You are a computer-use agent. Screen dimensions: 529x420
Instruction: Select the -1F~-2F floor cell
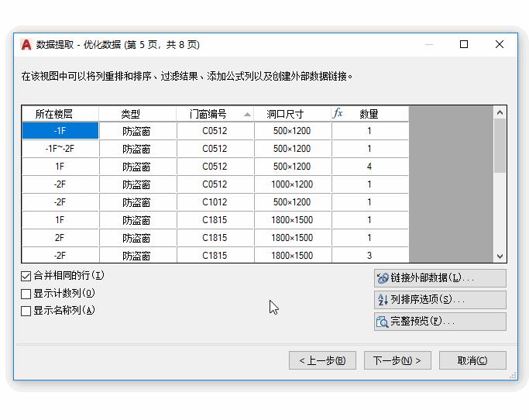(60, 149)
